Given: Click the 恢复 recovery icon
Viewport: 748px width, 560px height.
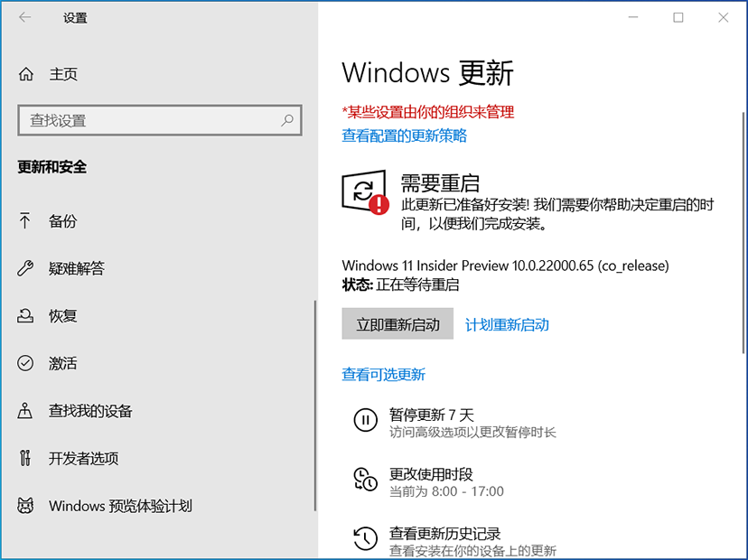Looking at the screenshot, I should pos(25,316).
